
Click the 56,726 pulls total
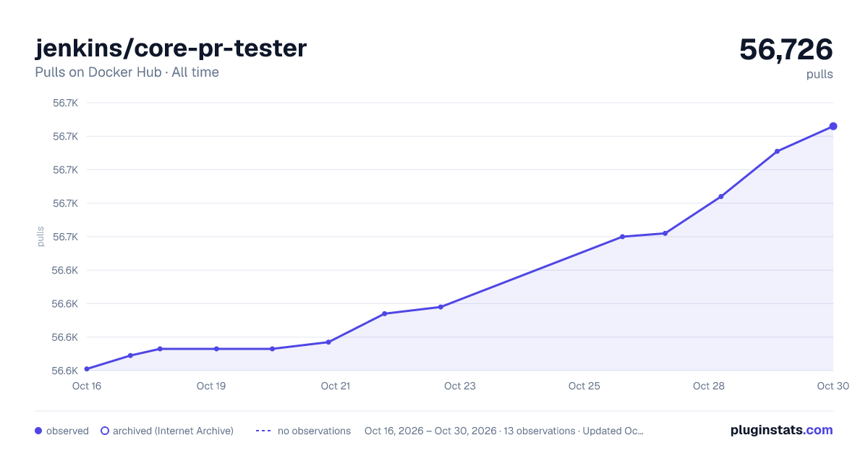pos(786,49)
